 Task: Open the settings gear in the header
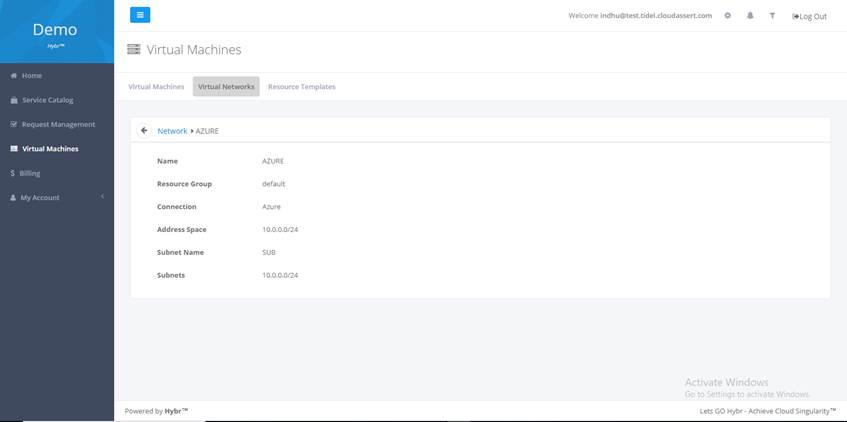(x=727, y=16)
